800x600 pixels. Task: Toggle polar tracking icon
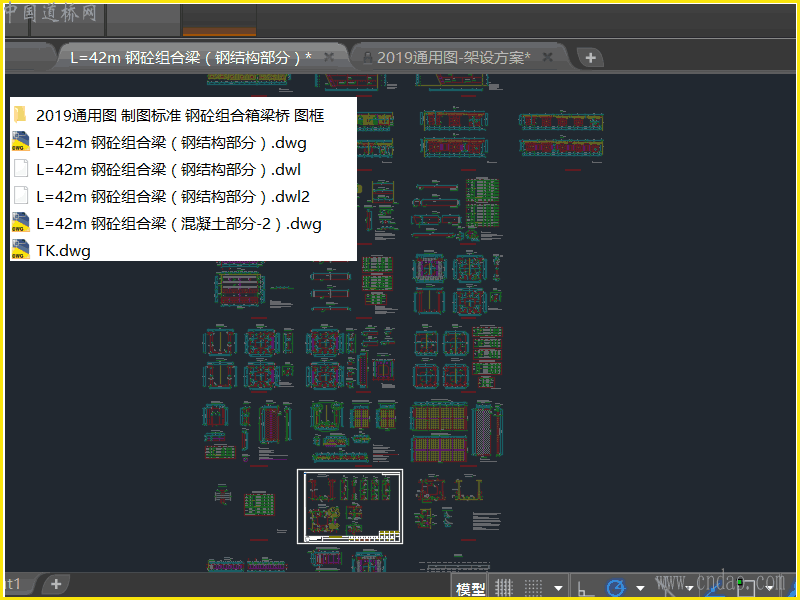click(x=616, y=588)
